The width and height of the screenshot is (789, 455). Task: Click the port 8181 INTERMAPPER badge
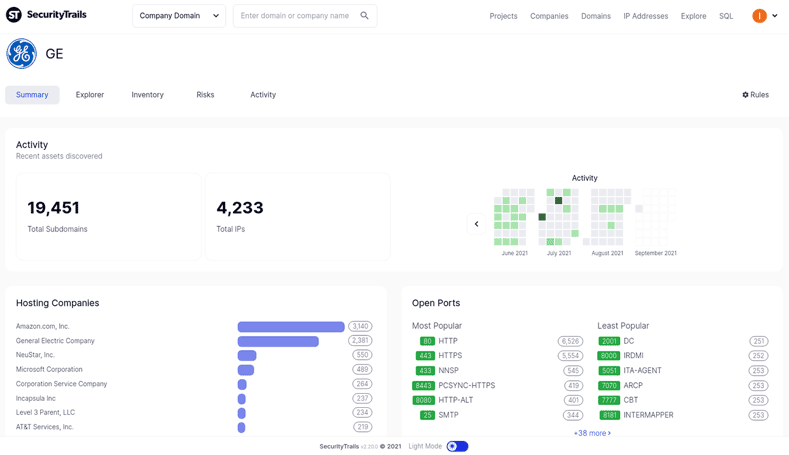pyautogui.click(x=609, y=415)
